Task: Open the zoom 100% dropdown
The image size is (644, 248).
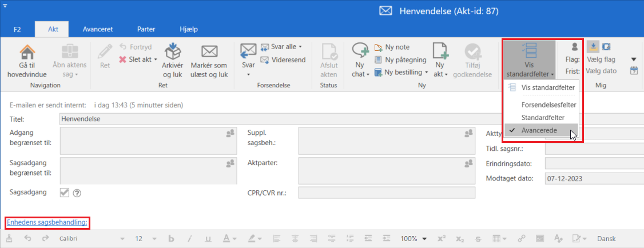Action: 413,239
